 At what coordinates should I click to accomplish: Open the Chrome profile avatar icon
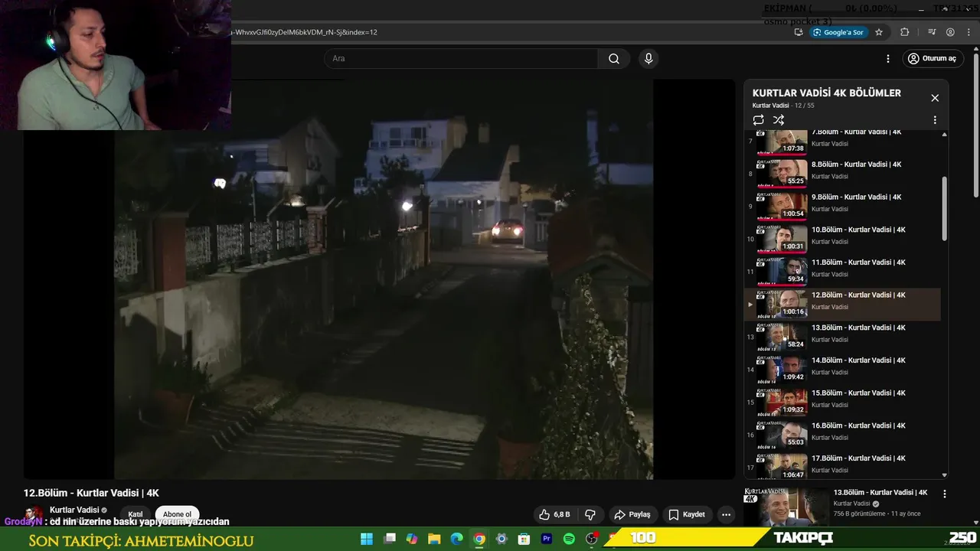tap(950, 32)
